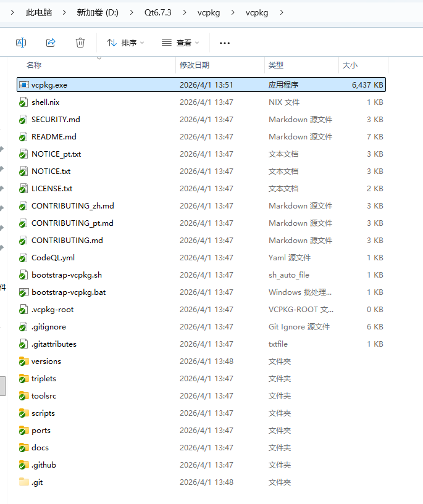Click the bootstrap-vcpkg.bat file icon
Viewport: 423px width, 504px height.
click(x=23, y=292)
